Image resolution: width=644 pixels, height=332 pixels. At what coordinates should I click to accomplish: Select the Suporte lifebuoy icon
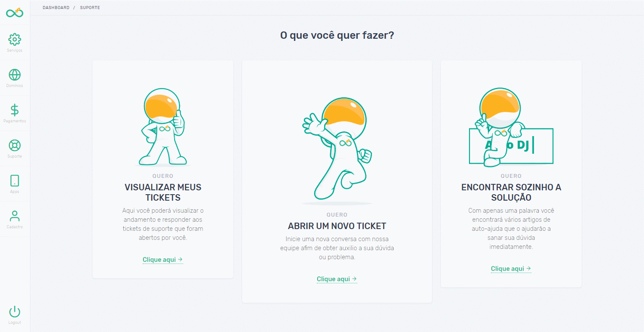pyautogui.click(x=15, y=146)
